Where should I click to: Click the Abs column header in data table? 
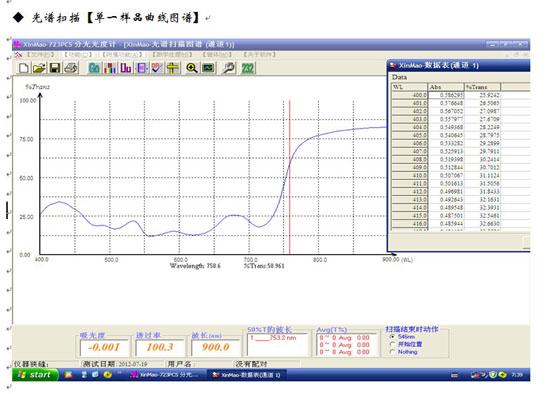(x=446, y=87)
